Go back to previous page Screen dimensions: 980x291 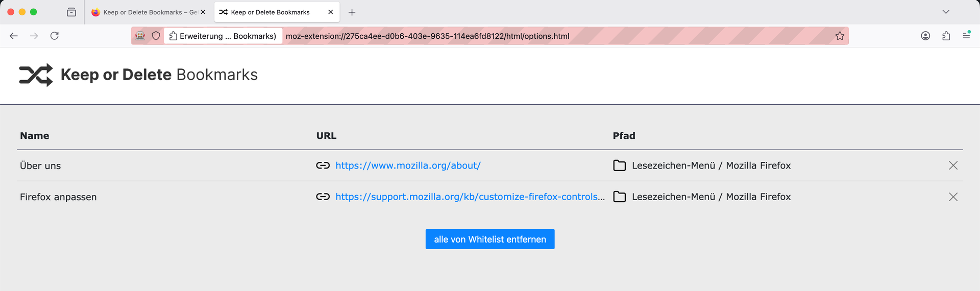click(14, 36)
